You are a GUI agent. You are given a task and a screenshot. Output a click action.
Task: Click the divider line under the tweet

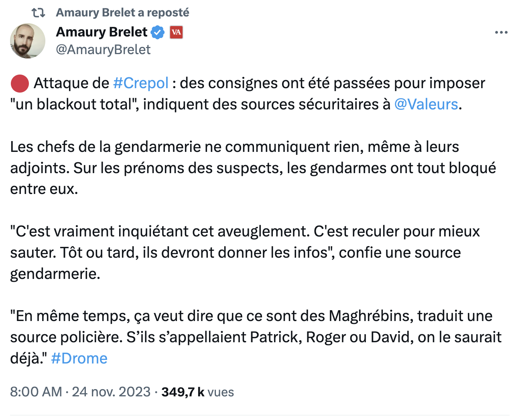coord(260,415)
